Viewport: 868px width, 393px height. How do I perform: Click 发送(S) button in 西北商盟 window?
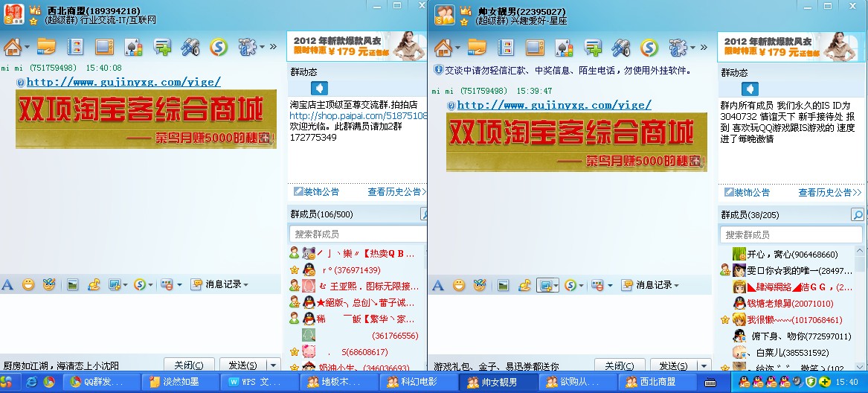[x=243, y=365]
